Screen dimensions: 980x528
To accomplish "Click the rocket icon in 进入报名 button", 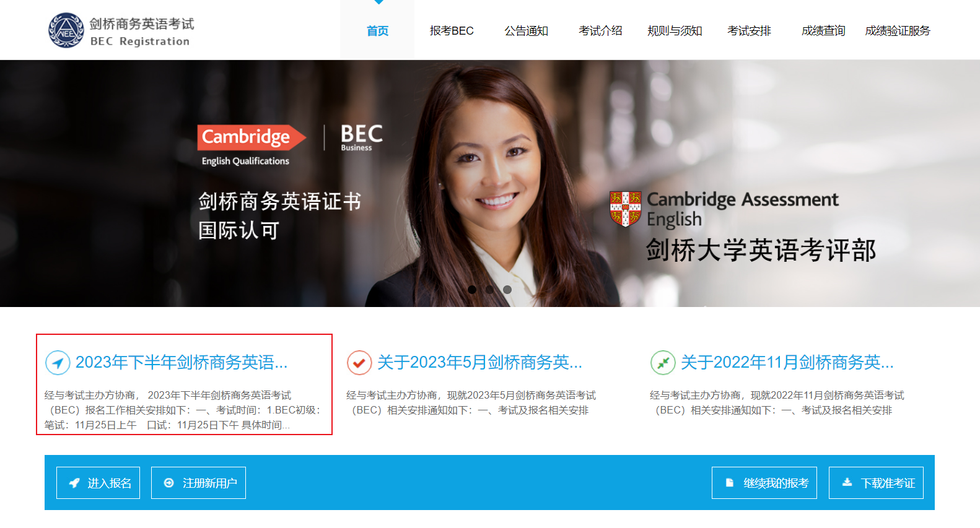I will click(74, 483).
